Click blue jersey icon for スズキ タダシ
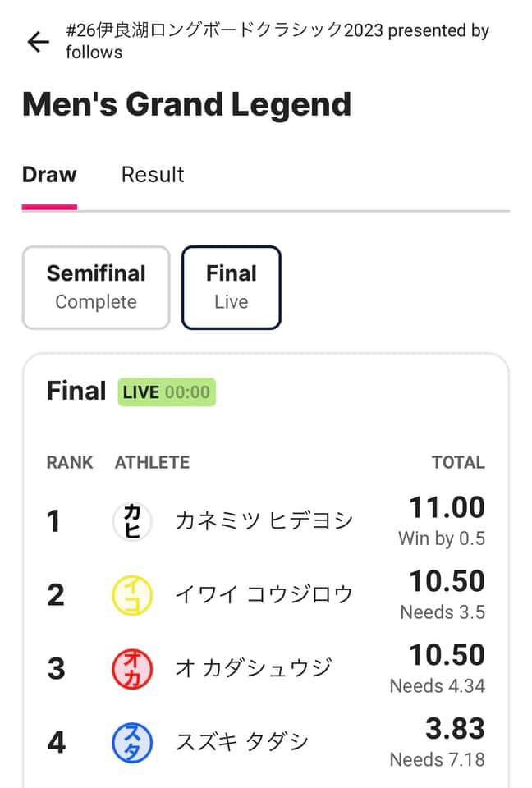 (x=132, y=742)
